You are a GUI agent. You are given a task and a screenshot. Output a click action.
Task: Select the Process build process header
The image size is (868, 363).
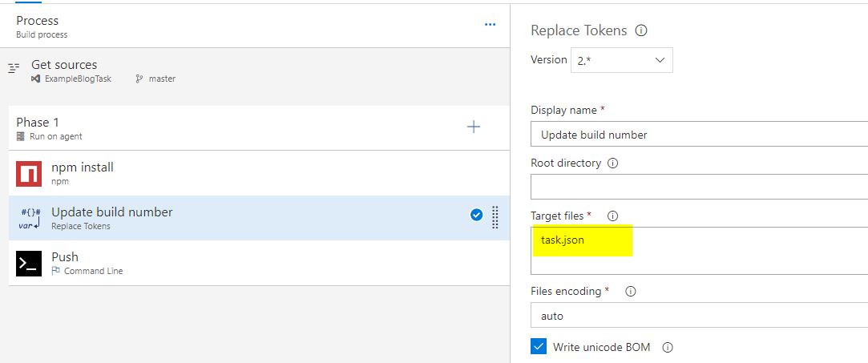coord(160,26)
